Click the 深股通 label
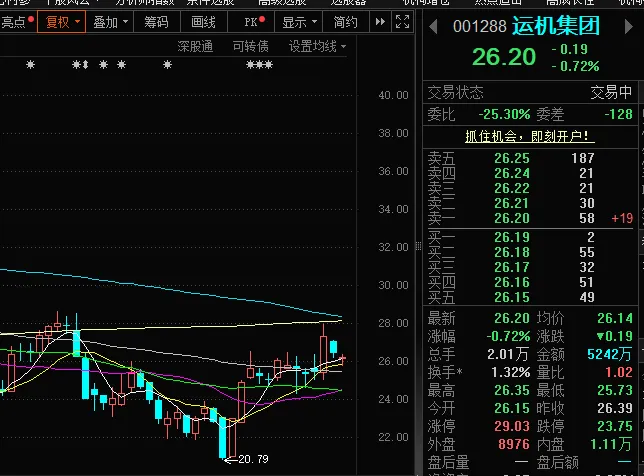Screen dimensions: 644x476 pyautogui.click(x=195, y=46)
